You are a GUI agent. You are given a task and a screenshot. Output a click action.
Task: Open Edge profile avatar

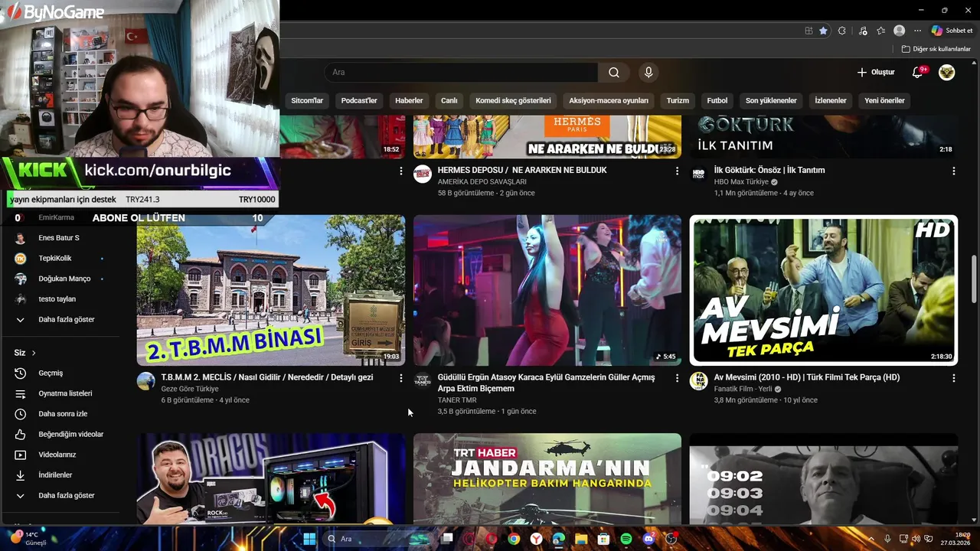point(900,31)
